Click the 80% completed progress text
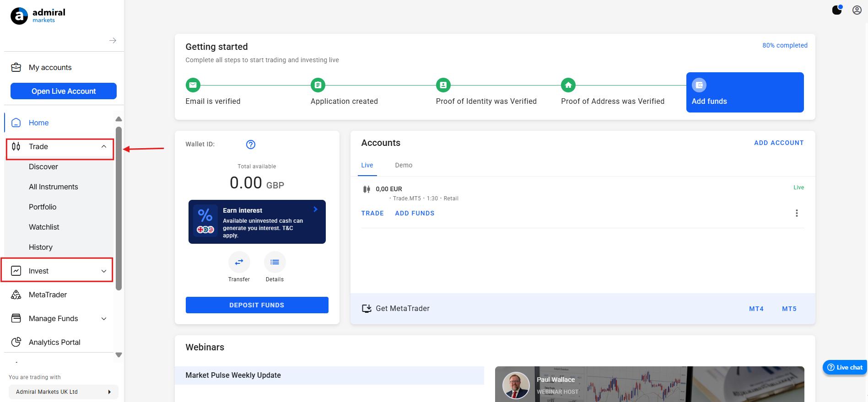This screenshot has width=868, height=402. coord(785,45)
